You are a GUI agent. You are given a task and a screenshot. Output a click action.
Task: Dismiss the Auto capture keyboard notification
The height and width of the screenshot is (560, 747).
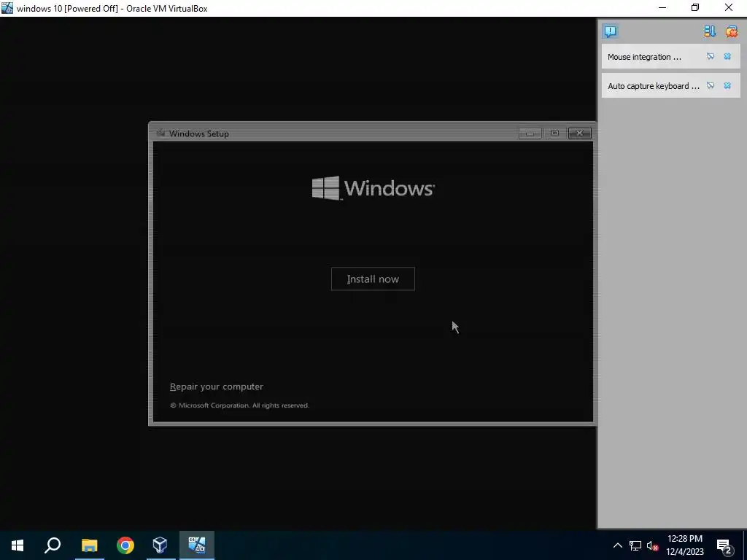pyautogui.click(x=727, y=86)
